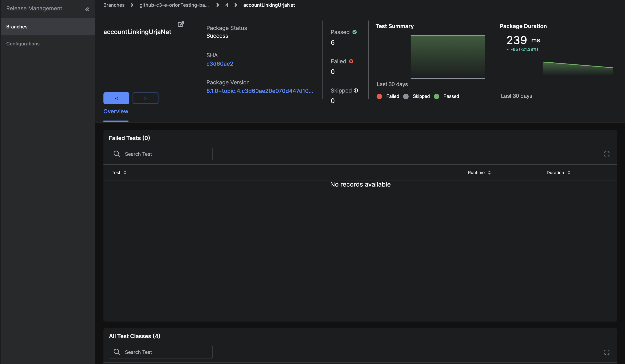Open SHA link c3d60ae2
The image size is (625, 364).
220,64
